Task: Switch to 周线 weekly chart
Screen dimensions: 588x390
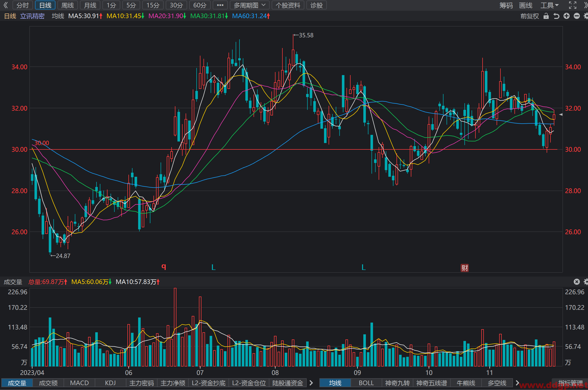Action: pos(68,5)
